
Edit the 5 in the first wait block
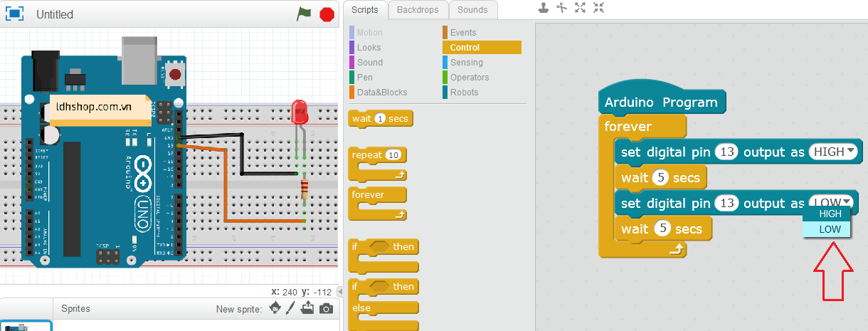(x=662, y=177)
